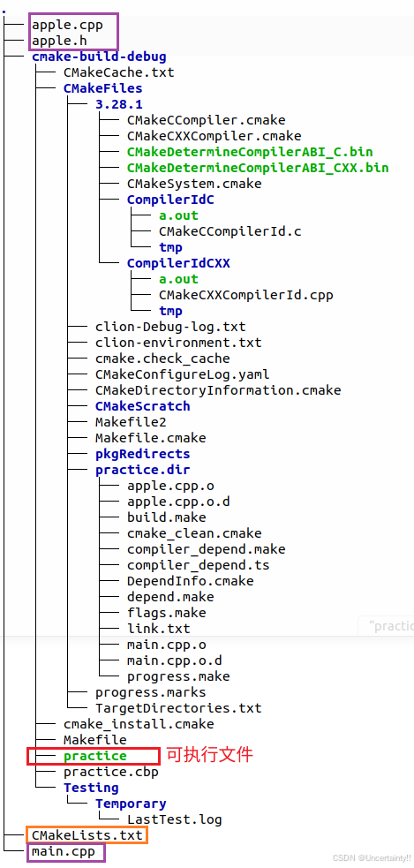Open the practice.dir folder name
The width and height of the screenshot is (414, 868).
(x=143, y=470)
